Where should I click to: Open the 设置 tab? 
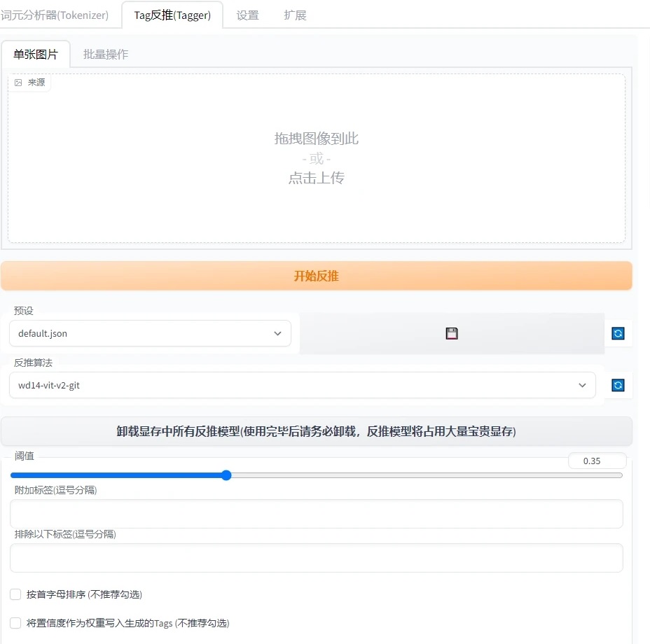pos(247,14)
